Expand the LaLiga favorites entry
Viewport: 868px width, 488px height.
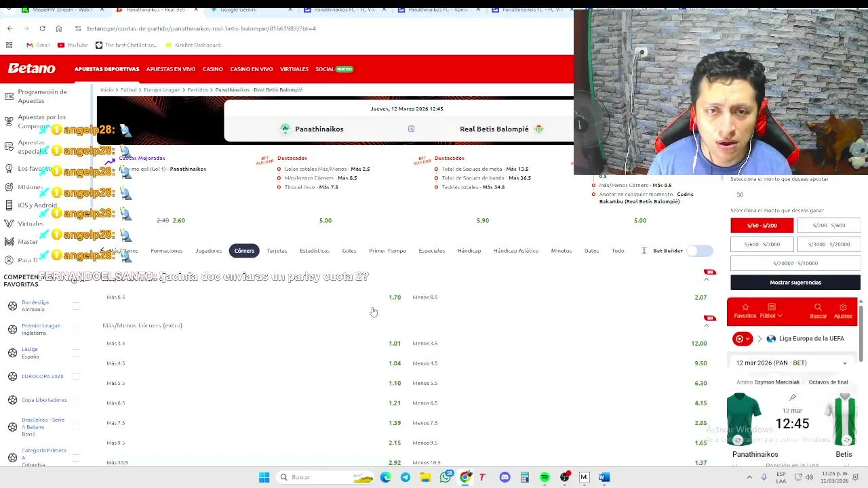(x=76, y=352)
